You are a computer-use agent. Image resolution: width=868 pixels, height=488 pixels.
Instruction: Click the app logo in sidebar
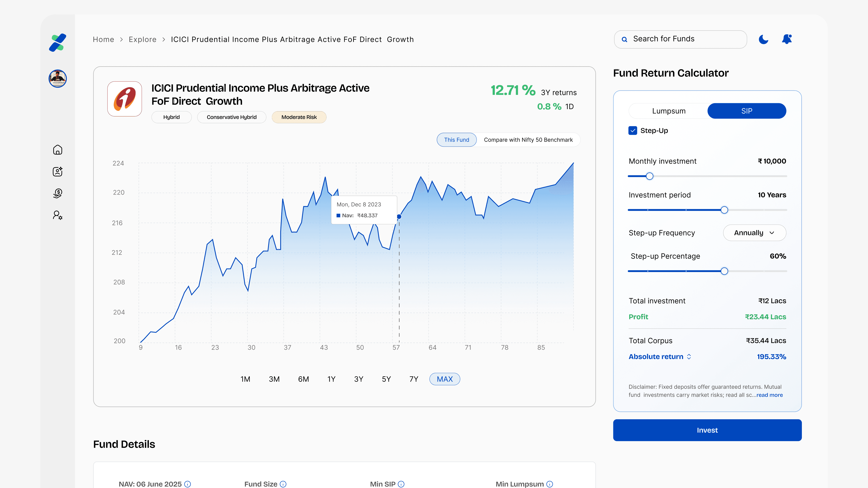click(58, 43)
